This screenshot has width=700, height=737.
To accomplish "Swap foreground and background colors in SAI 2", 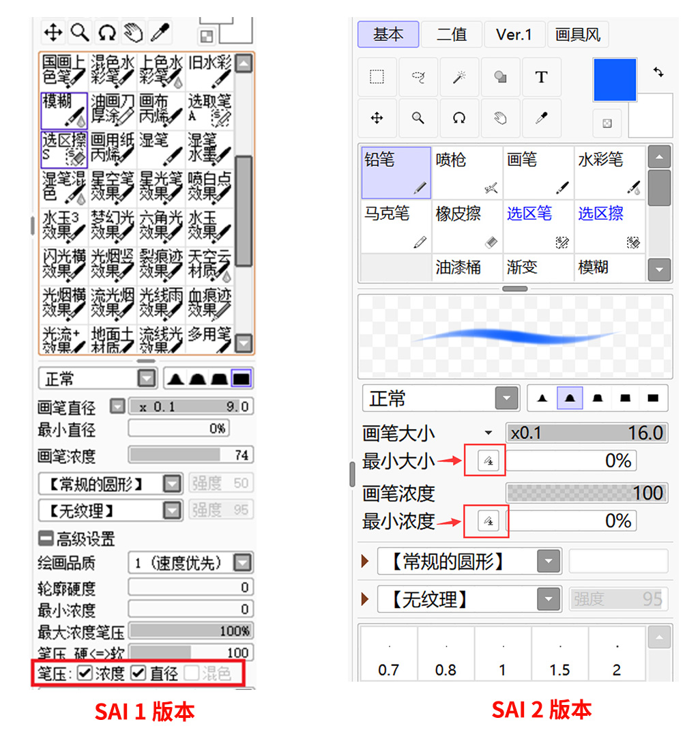I will coord(658,72).
